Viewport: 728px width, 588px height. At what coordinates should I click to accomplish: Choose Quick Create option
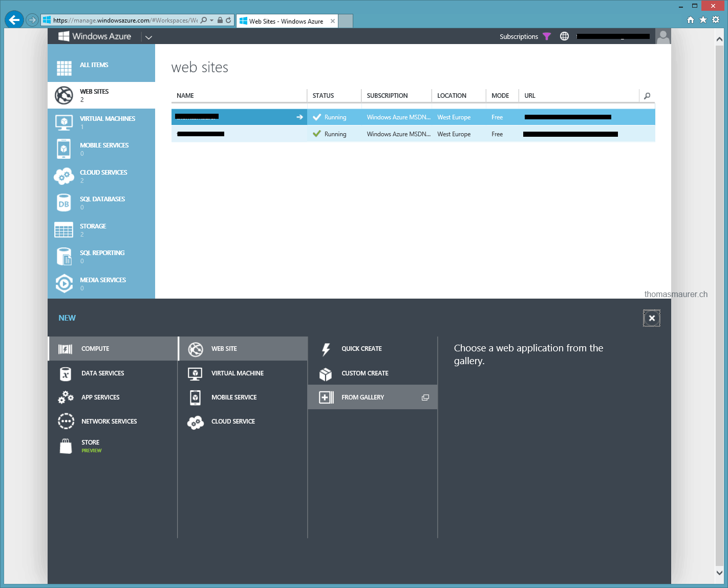coord(373,349)
